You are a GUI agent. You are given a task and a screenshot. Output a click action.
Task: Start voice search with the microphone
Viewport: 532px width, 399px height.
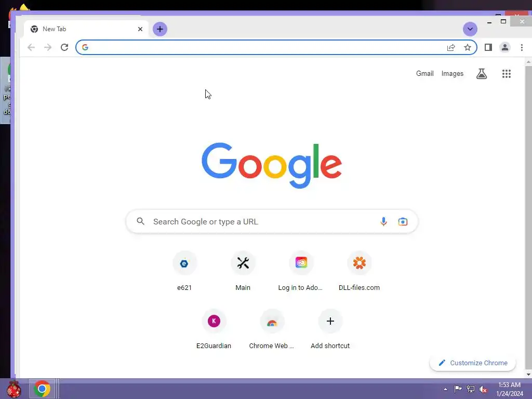[x=383, y=221]
